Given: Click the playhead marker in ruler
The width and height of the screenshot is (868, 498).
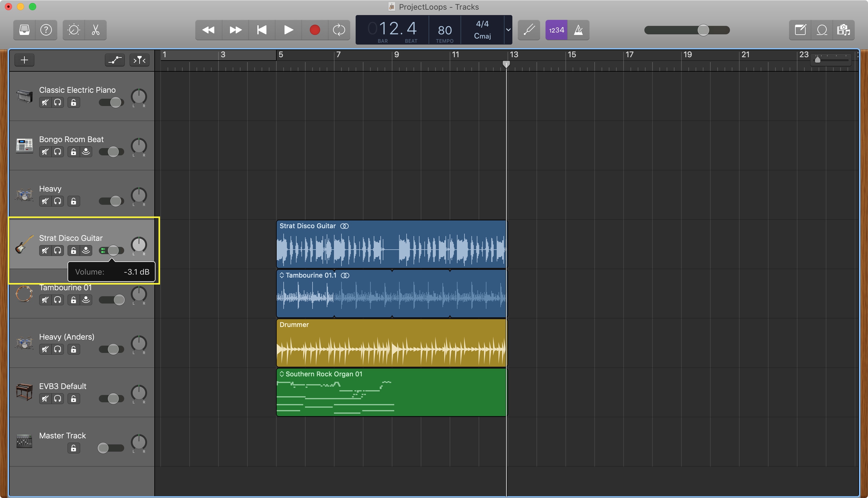Looking at the screenshot, I should tap(506, 64).
